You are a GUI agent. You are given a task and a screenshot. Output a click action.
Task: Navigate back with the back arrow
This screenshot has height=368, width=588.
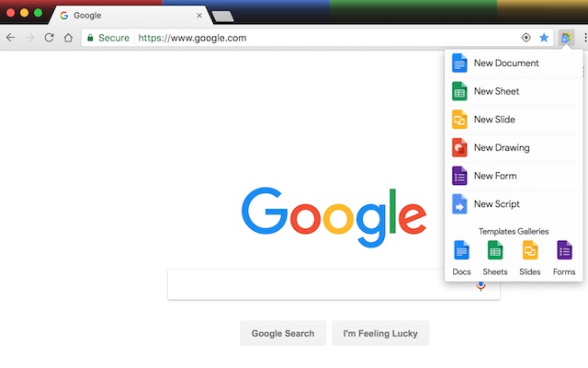[x=11, y=38]
